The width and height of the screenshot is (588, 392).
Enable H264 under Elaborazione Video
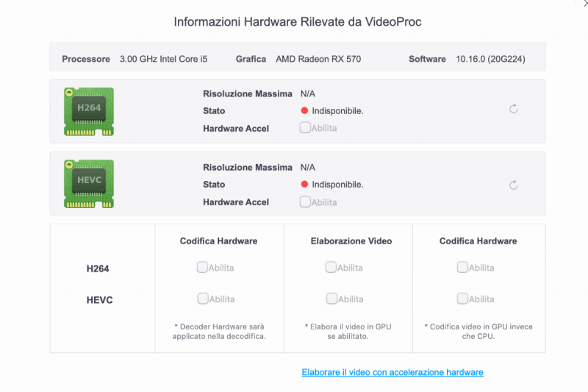pos(331,267)
